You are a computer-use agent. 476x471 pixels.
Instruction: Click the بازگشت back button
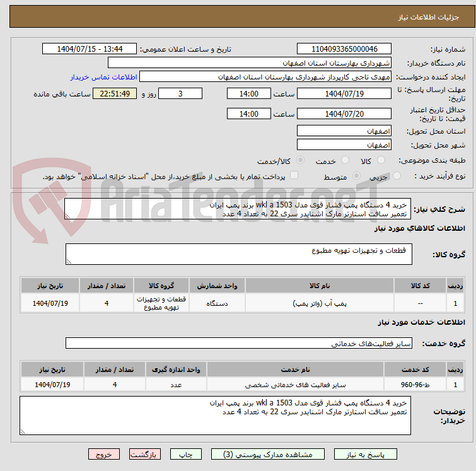(145, 455)
